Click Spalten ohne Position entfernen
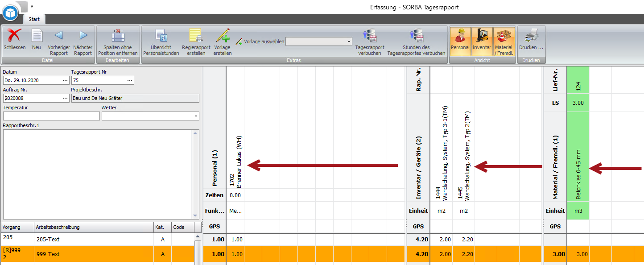 click(x=118, y=41)
